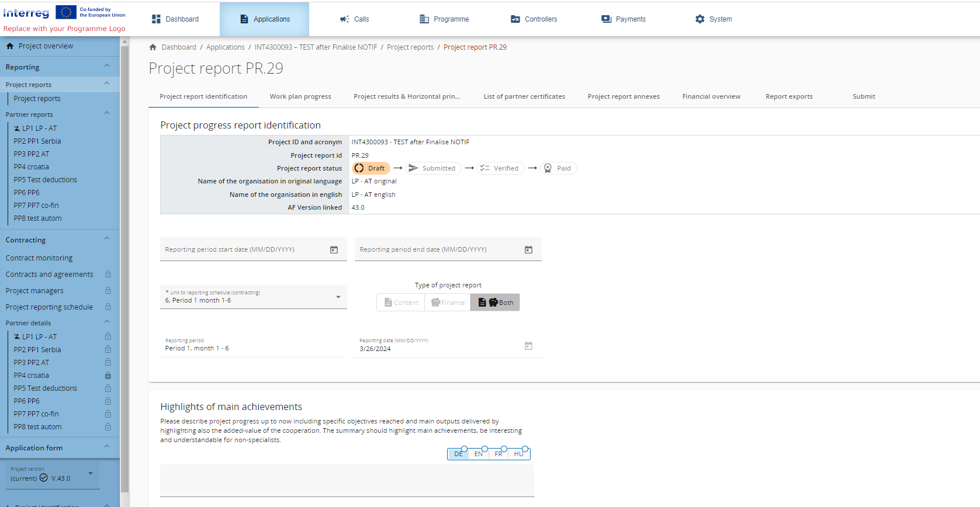
Task: Go to Project reports in breadcrumb
Action: 410,47
